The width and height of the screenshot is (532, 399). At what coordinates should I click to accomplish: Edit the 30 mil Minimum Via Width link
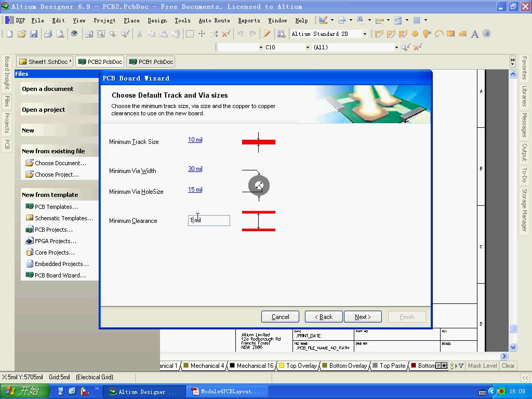pos(195,169)
